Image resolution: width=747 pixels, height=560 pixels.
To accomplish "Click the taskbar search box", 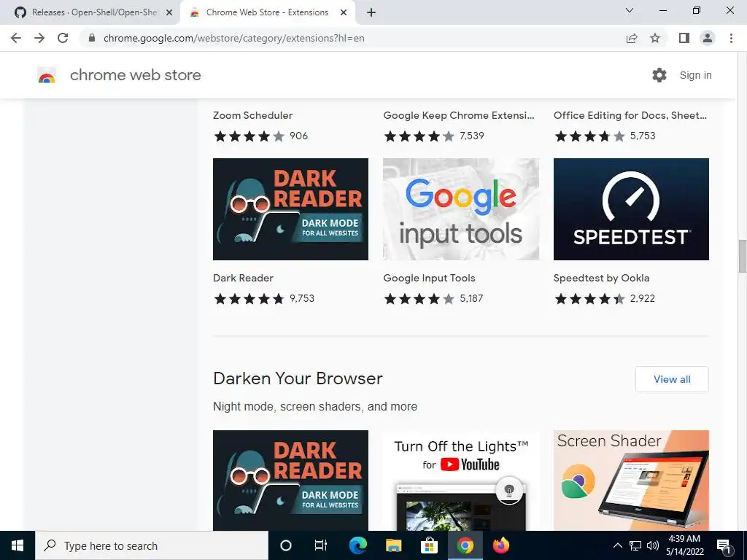I will [152, 545].
